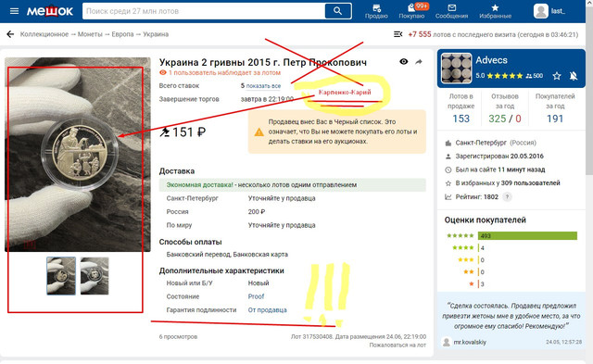Add seller to favorites with the star
The image size is (593, 364).
pyautogui.click(x=556, y=76)
